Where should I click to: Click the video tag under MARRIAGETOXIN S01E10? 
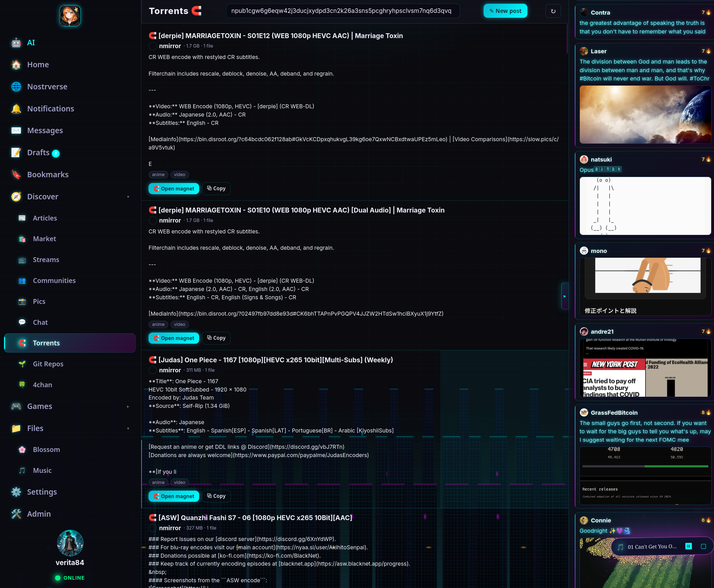pos(180,325)
